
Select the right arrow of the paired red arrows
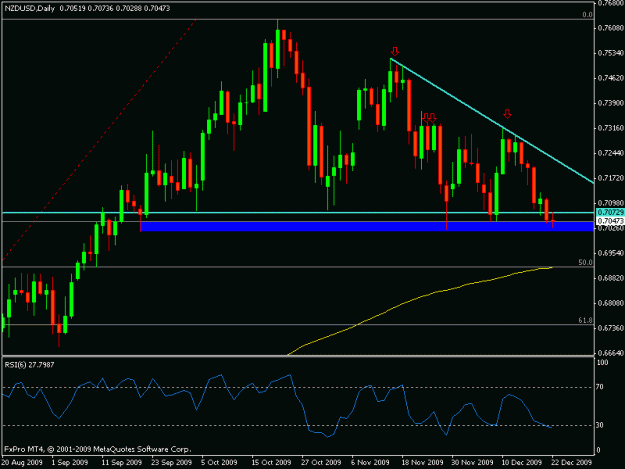coord(432,118)
